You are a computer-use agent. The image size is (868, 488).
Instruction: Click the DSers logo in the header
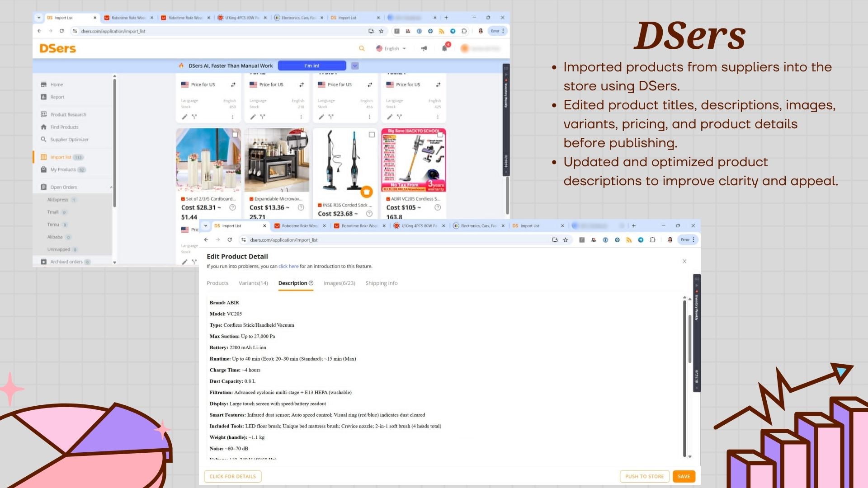(58, 48)
